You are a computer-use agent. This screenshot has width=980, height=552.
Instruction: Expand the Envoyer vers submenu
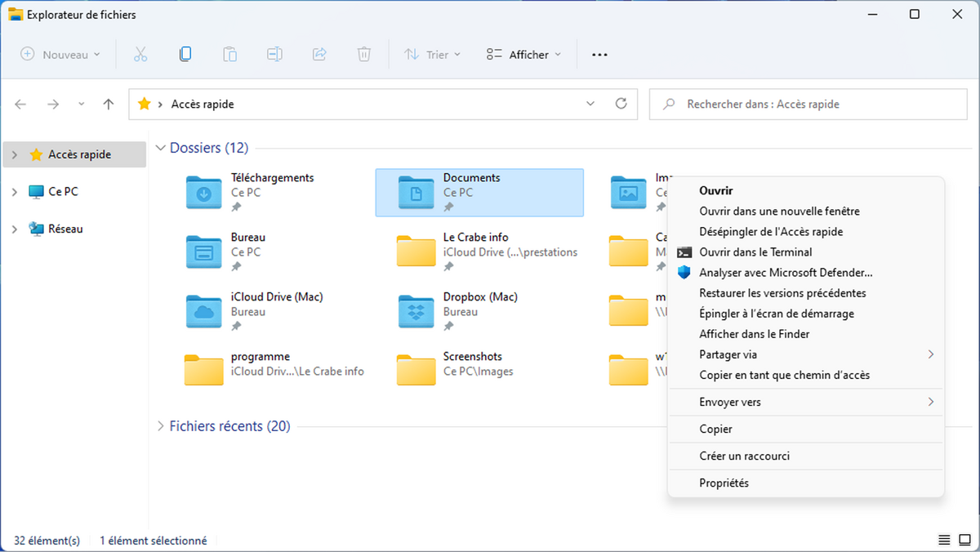click(930, 402)
